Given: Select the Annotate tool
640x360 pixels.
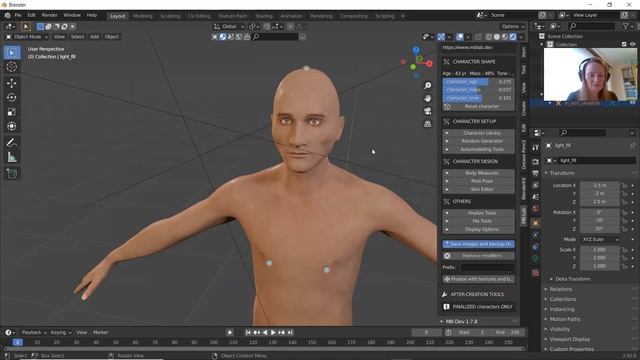Looking at the screenshot, I should (x=12, y=142).
